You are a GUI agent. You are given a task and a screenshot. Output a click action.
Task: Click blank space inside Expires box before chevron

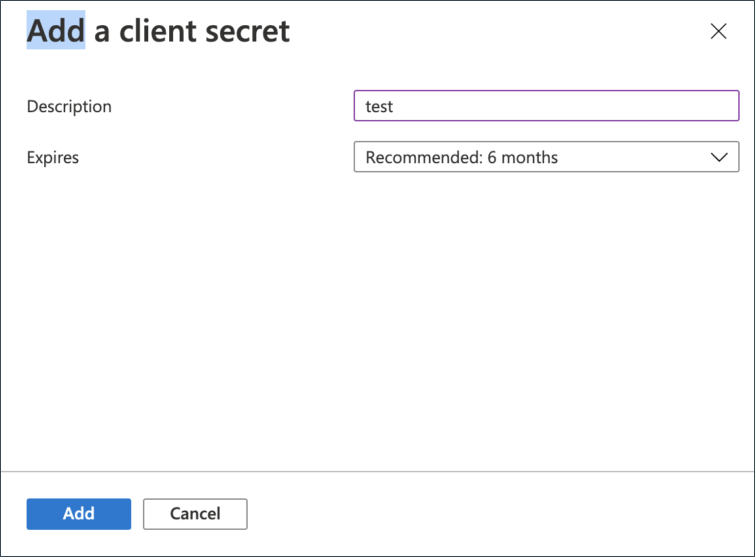coord(630,157)
